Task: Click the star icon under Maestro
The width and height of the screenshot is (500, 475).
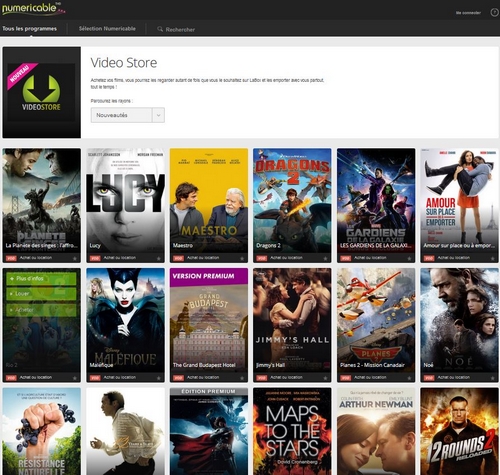Action: click(x=242, y=258)
